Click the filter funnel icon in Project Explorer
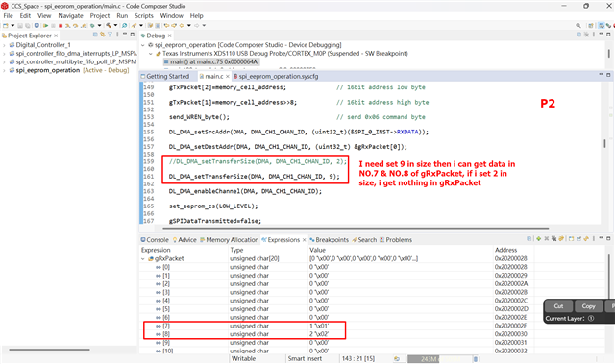615x364 pixels. coord(111,35)
